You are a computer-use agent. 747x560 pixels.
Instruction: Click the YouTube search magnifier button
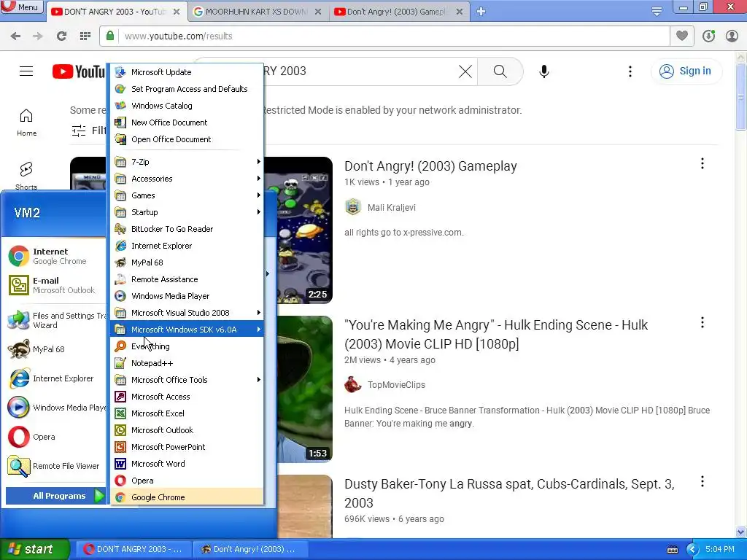pos(500,71)
